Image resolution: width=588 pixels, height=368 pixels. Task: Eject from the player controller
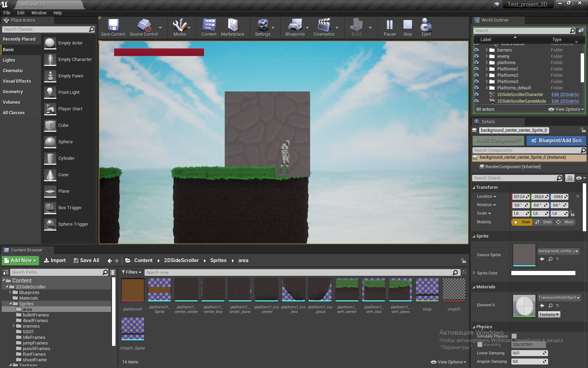(x=426, y=27)
